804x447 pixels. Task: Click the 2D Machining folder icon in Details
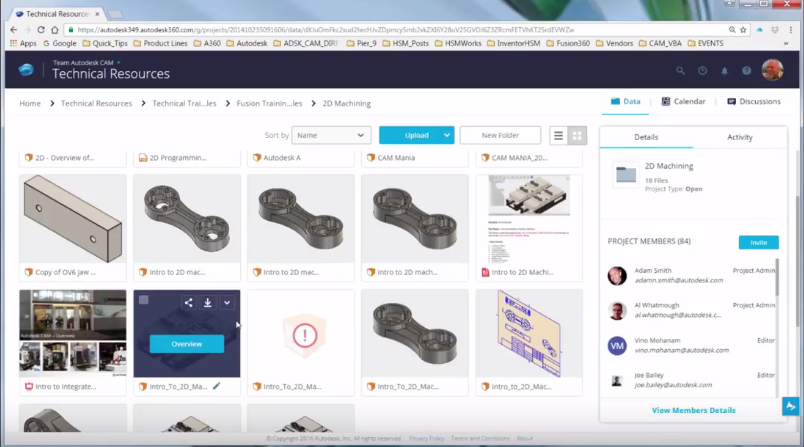coord(626,175)
